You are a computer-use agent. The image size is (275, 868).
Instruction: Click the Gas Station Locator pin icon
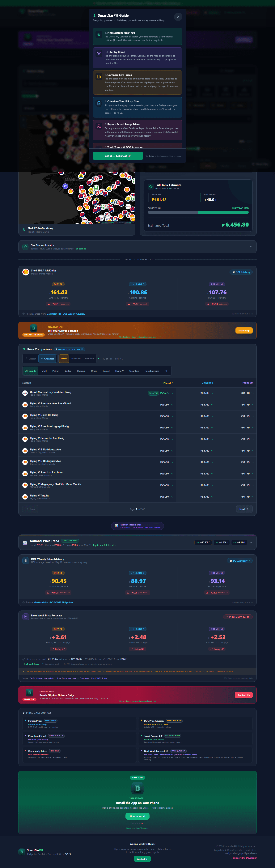[x=25, y=247]
